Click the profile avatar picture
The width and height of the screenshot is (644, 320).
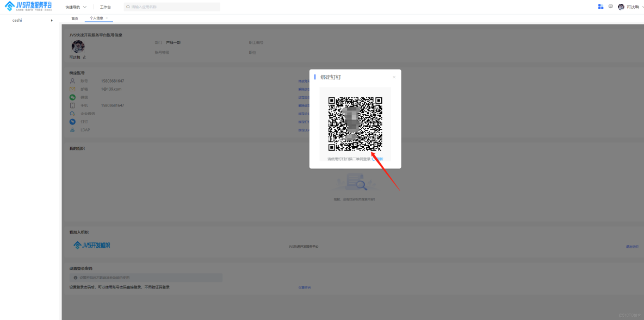click(x=78, y=47)
